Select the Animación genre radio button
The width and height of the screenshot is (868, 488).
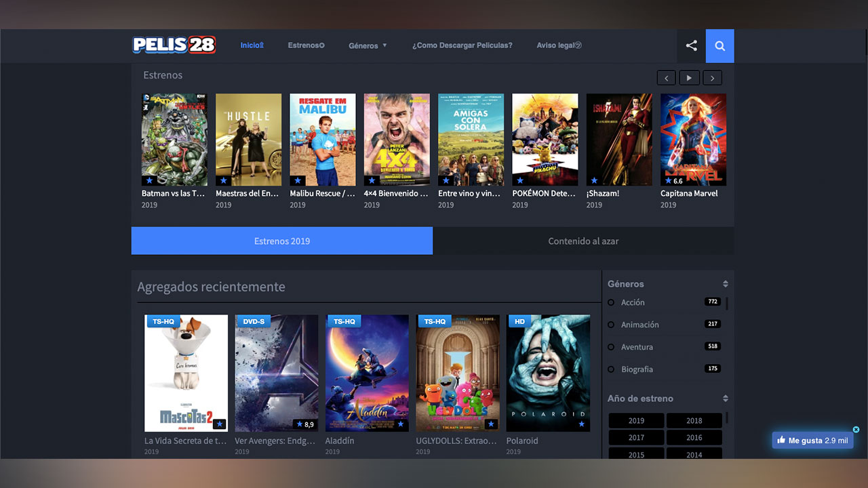pyautogui.click(x=611, y=325)
